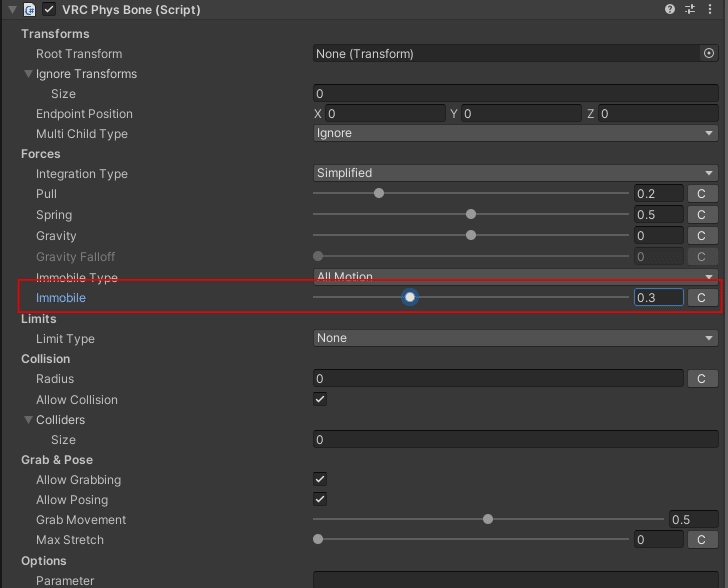
Task: Open Integration Type dropdown
Action: (x=516, y=173)
